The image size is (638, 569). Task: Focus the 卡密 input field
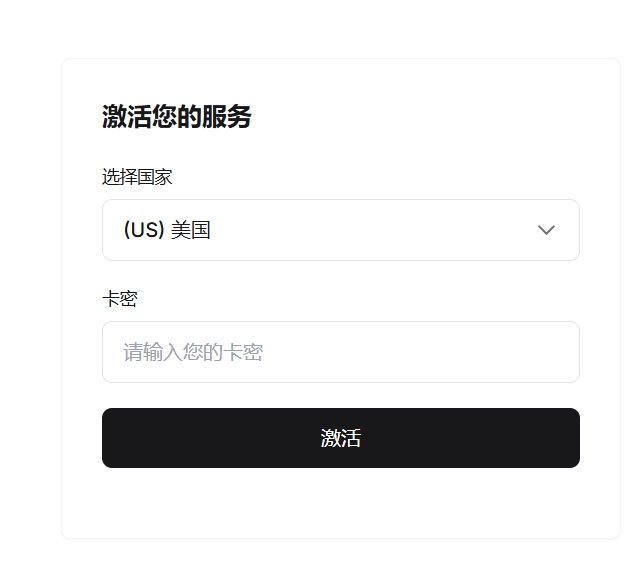click(x=340, y=352)
